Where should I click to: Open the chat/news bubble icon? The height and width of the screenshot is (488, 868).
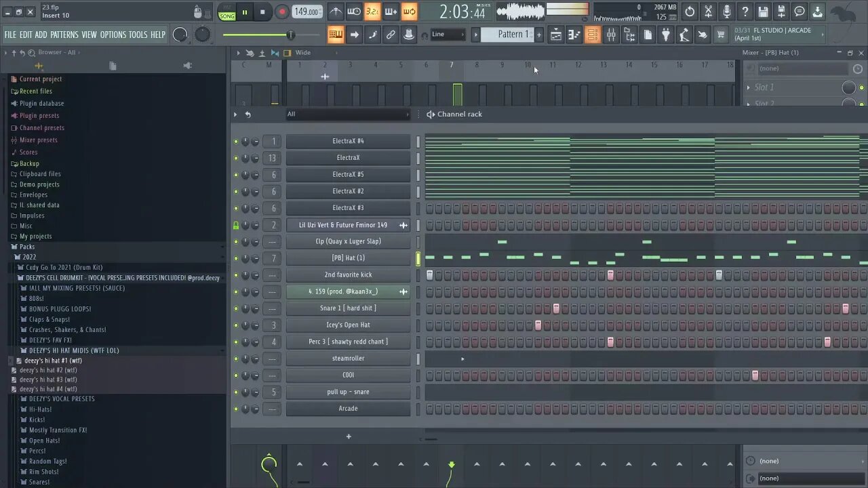[800, 12]
